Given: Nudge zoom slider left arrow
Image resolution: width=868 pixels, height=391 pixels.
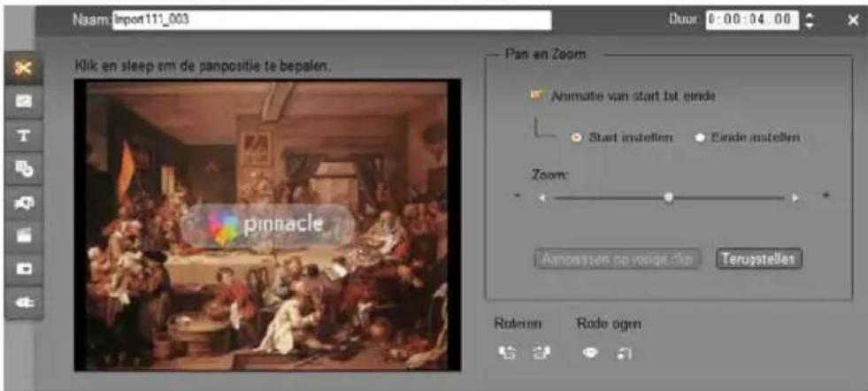Looking at the screenshot, I should pyautogui.click(x=542, y=197).
